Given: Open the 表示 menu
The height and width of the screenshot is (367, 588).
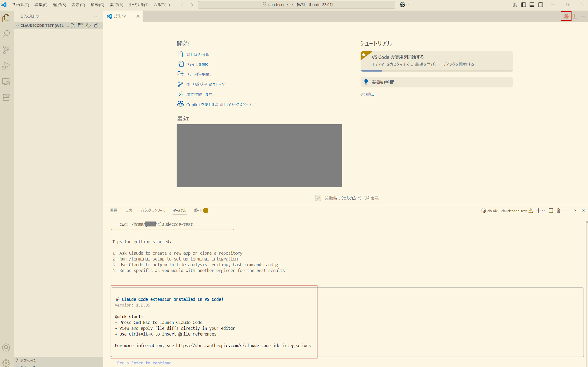Looking at the screenshot, I should (x=78, y=5).
